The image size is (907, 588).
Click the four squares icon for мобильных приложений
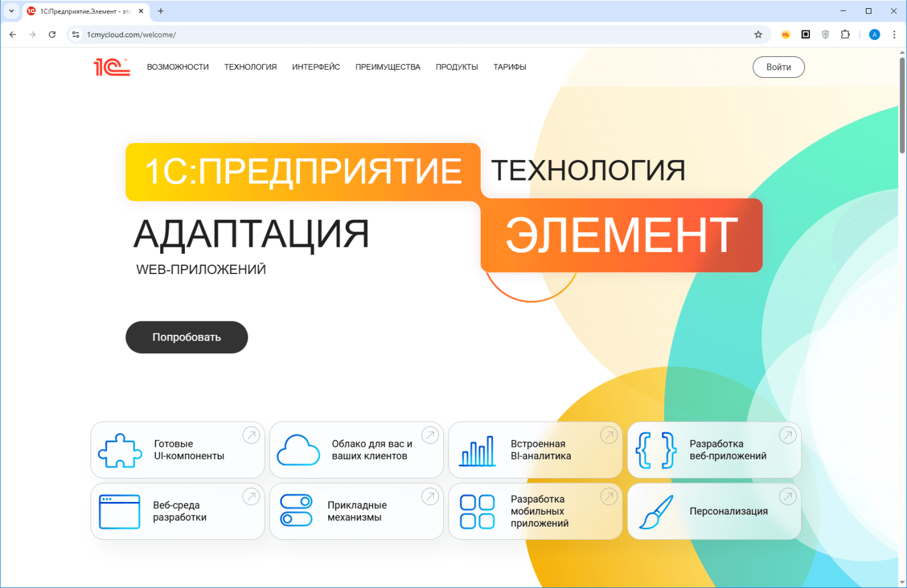pos(478,511)
